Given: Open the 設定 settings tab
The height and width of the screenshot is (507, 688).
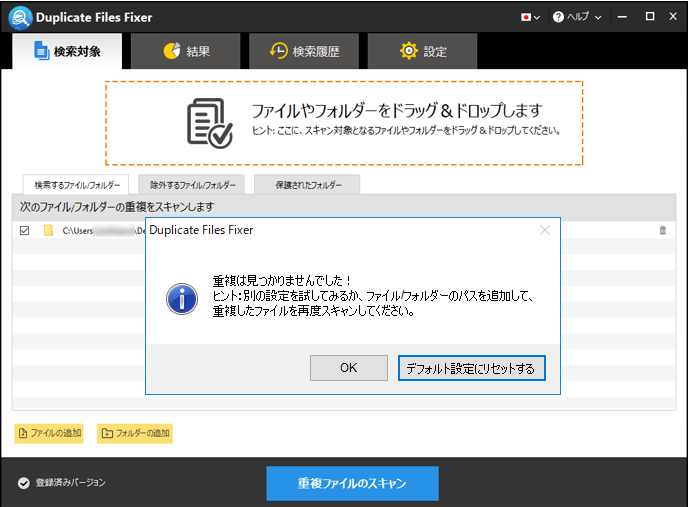Looking at the screenshot, I should pos(423,51).
